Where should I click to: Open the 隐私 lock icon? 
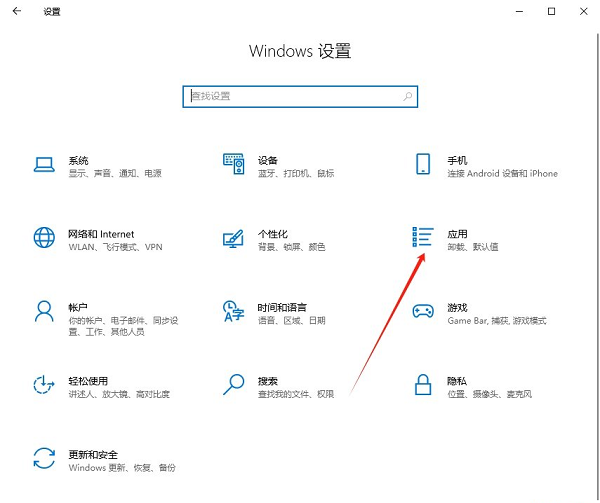click(x=423, y=384)
